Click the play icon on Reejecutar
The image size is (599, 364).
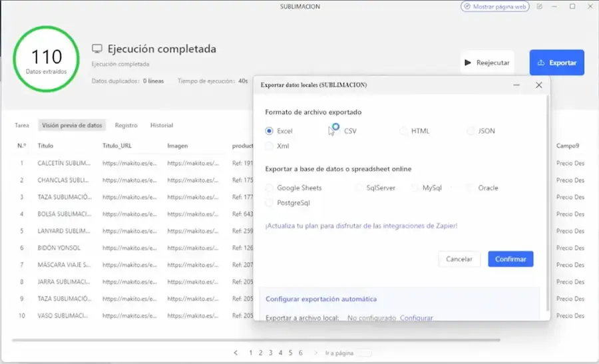468,63
